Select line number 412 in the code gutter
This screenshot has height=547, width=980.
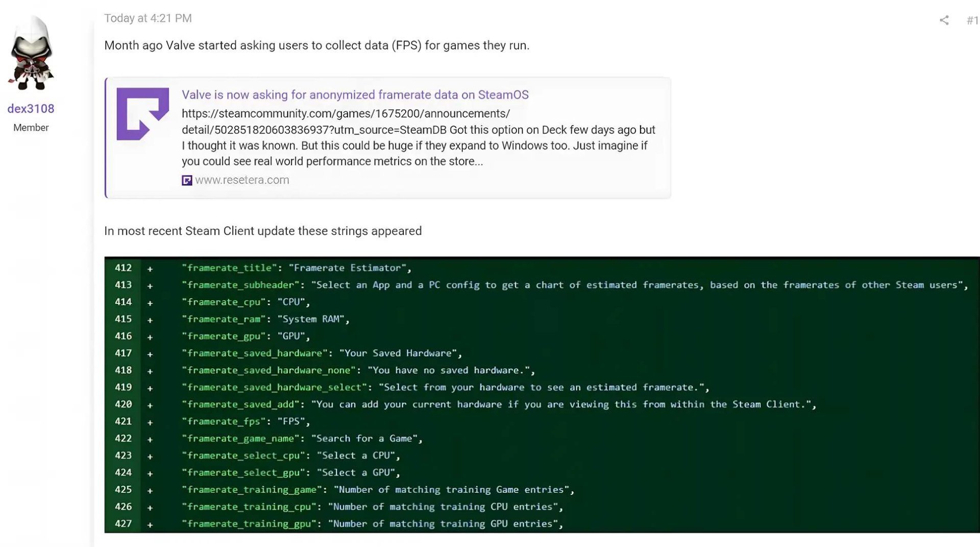123,268
